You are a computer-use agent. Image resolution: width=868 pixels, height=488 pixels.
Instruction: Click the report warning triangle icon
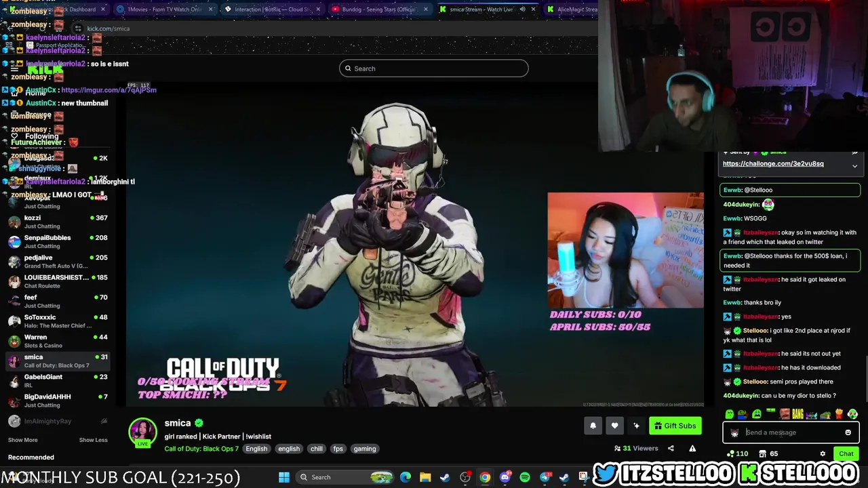click(x=692, y=448)
